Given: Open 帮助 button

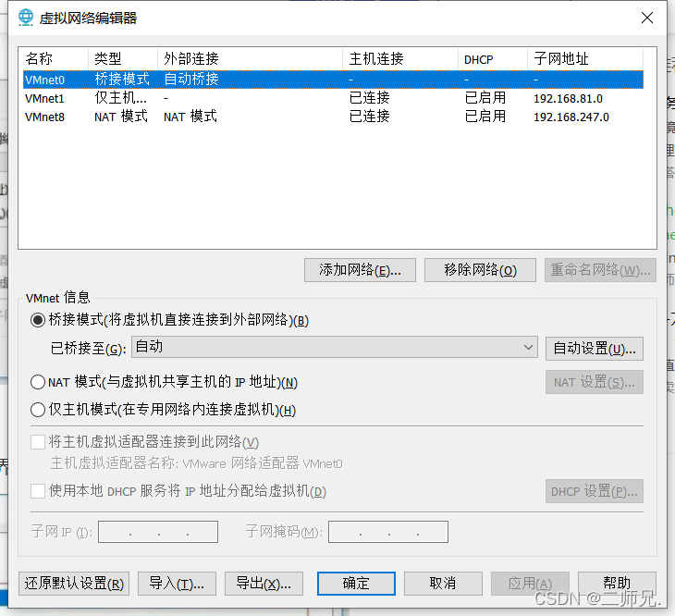Looking at the screenshot, I should 617,584.
